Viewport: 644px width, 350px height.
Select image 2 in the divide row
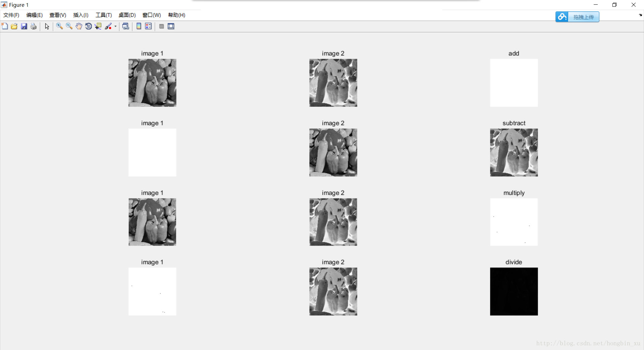(x=333, y=292)
